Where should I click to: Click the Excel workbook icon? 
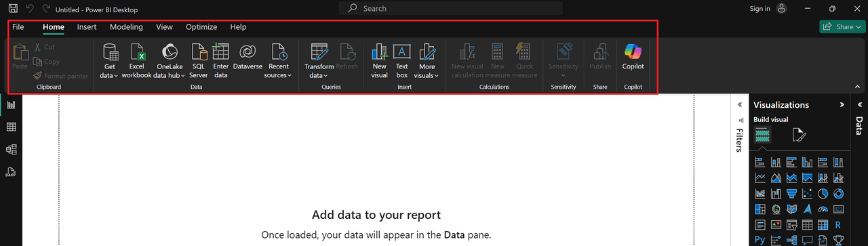pos(137,61)
